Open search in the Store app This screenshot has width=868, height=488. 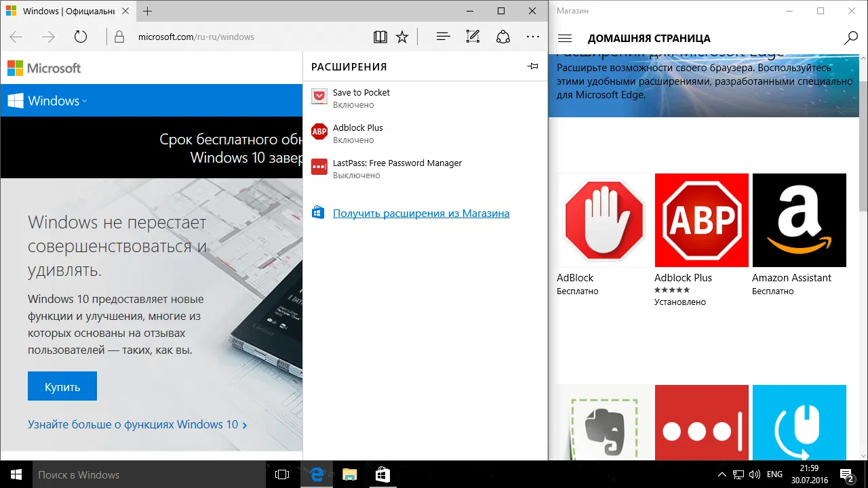851,38
